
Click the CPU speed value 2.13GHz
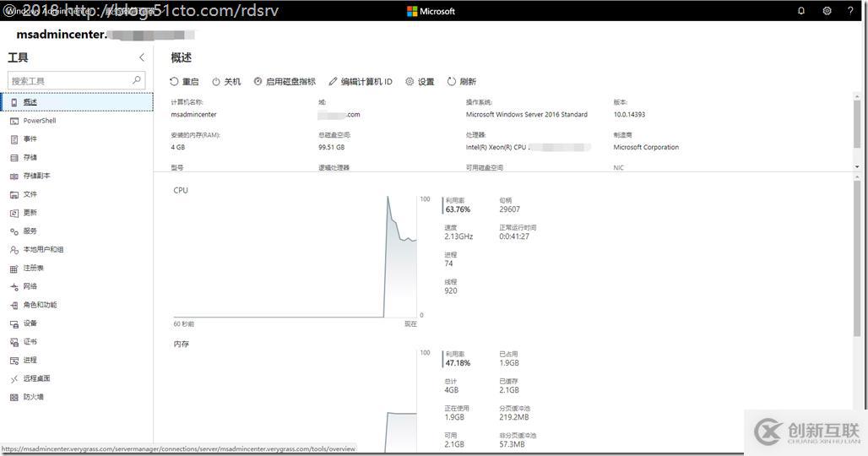458,236
